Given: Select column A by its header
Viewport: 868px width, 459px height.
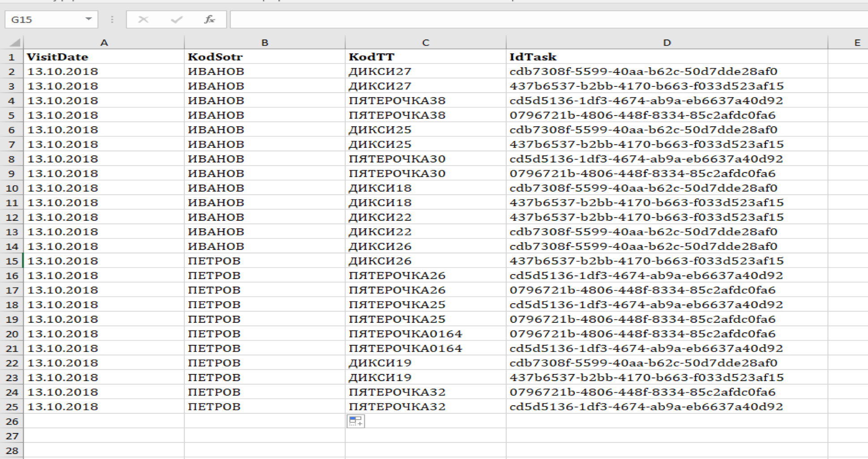Looking at the screenshot, I should click(x=104, y=43).
